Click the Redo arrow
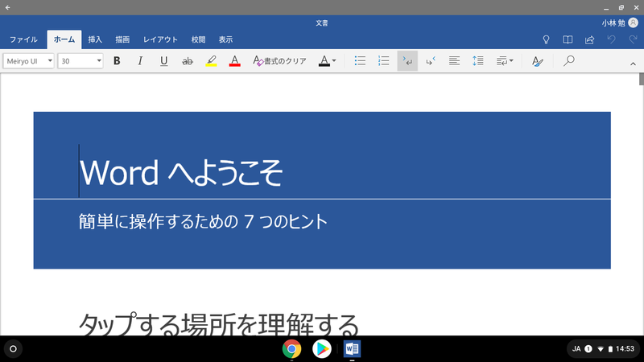The width and height of the screenshot is (644, 362). coord(633,39)
